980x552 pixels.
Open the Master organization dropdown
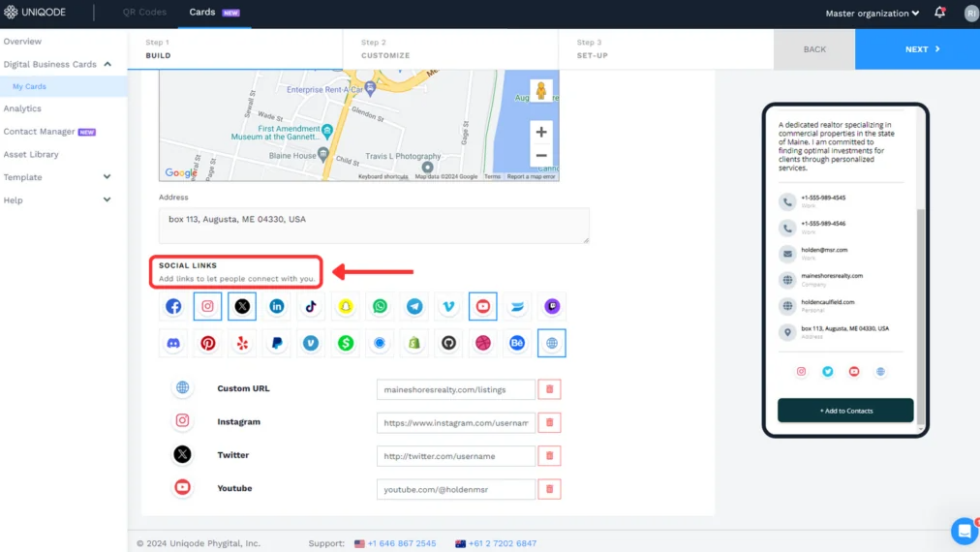click(872, 14)
